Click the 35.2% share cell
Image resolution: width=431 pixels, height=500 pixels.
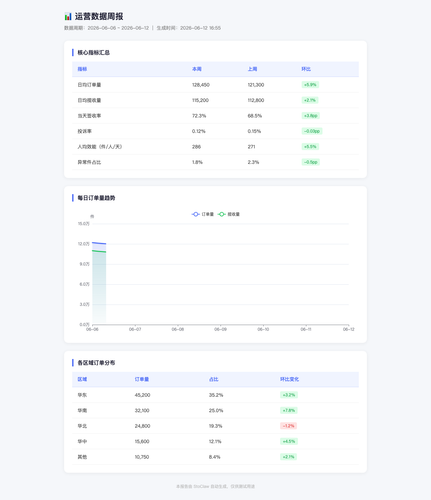pos(216,395)
